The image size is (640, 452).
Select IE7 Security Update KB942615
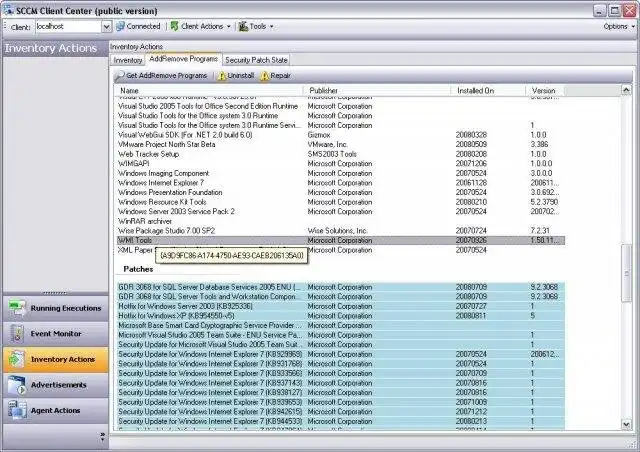[x=341, y=412]
